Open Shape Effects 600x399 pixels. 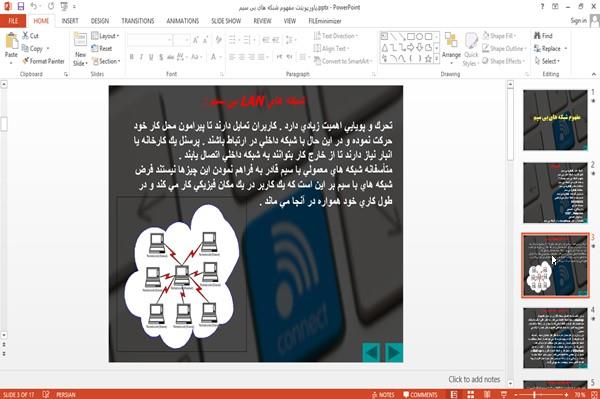coord(504,61)
